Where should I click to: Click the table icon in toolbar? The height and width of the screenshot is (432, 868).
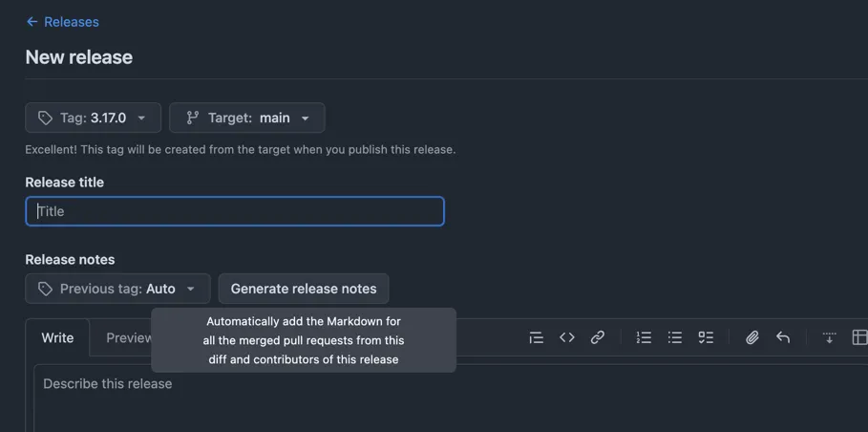[859, 337]
